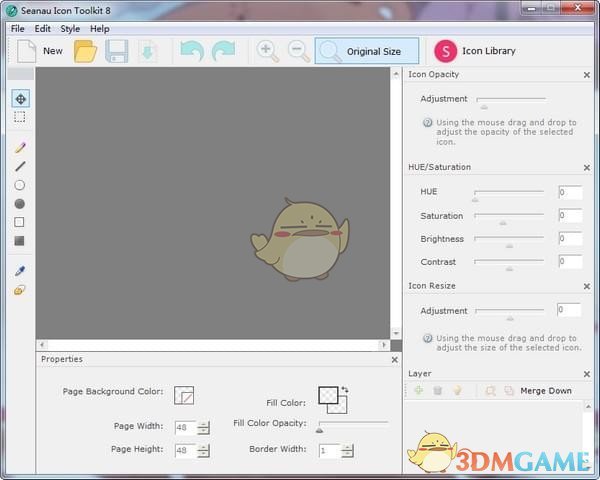The image size is (600, 480).
Task: Select the hollow ellipse tool
Action: click(20, 185)
